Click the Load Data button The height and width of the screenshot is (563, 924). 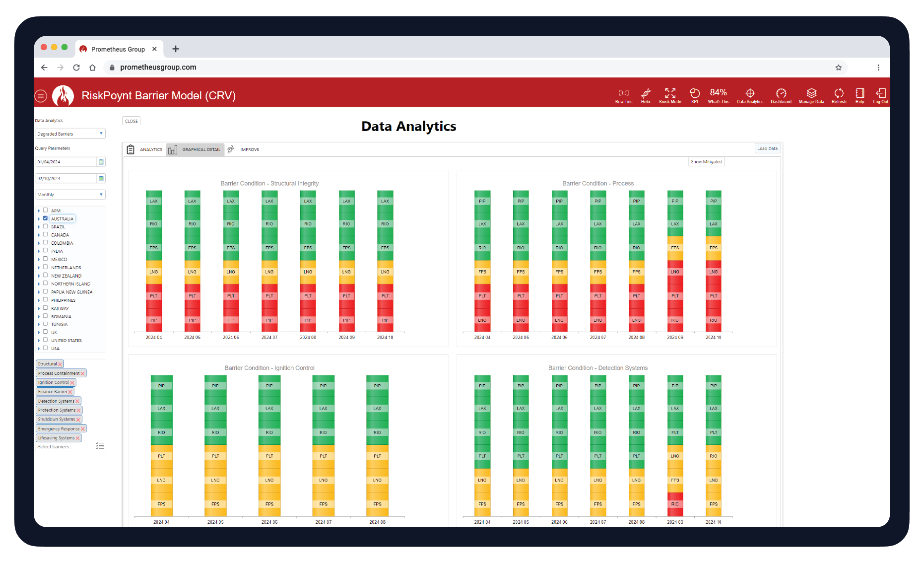tap(767, 148)
